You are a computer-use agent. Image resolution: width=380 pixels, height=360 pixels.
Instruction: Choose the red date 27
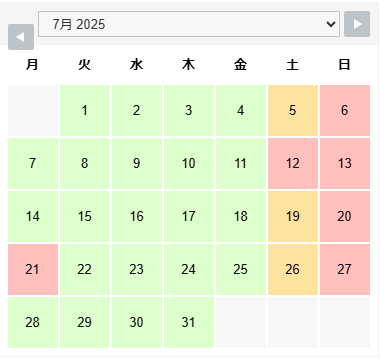(x=345, y=269)
